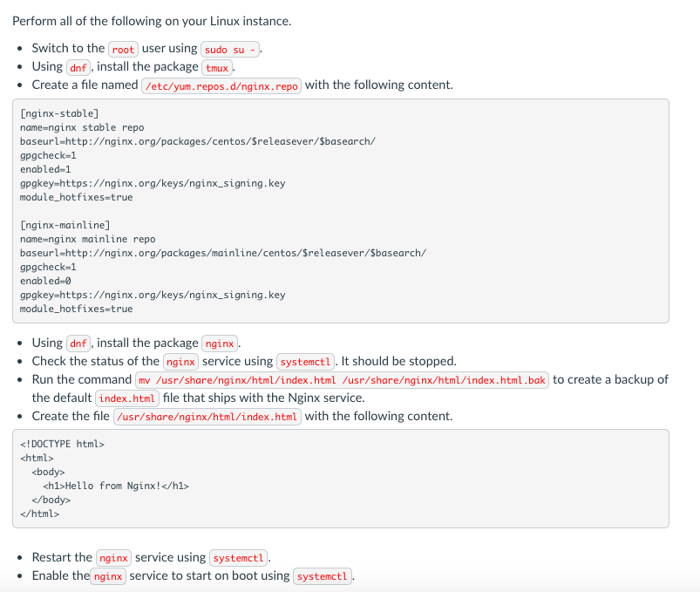Screen dimensions: 700x592
Task: Click the 'root' code label
Action: 123,50
